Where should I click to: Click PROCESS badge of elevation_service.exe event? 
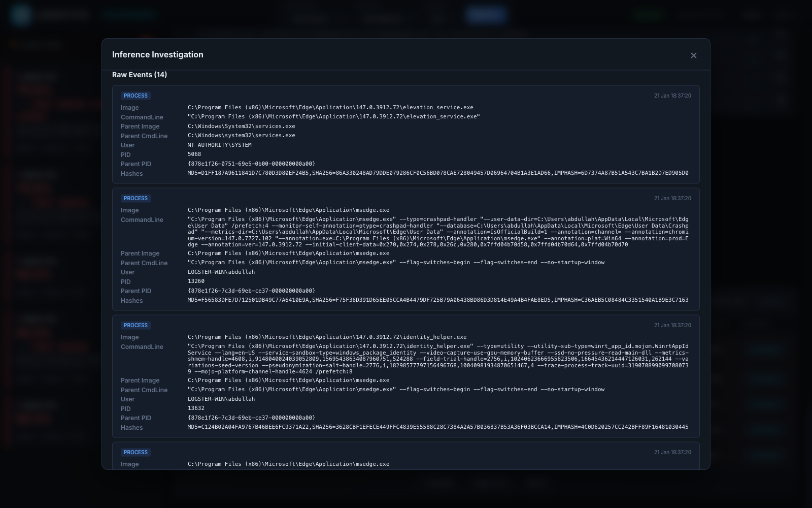pyautogui.click(x=136, y=96)
